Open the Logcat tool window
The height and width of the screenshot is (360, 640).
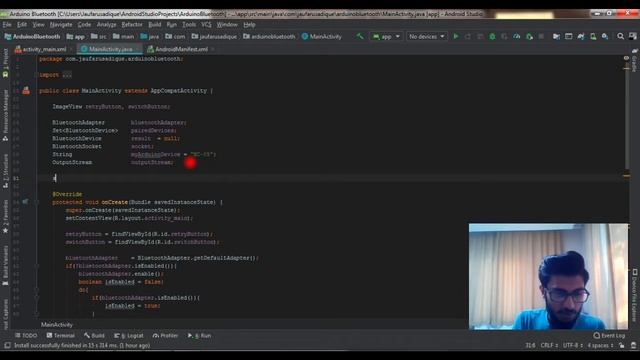129,336
